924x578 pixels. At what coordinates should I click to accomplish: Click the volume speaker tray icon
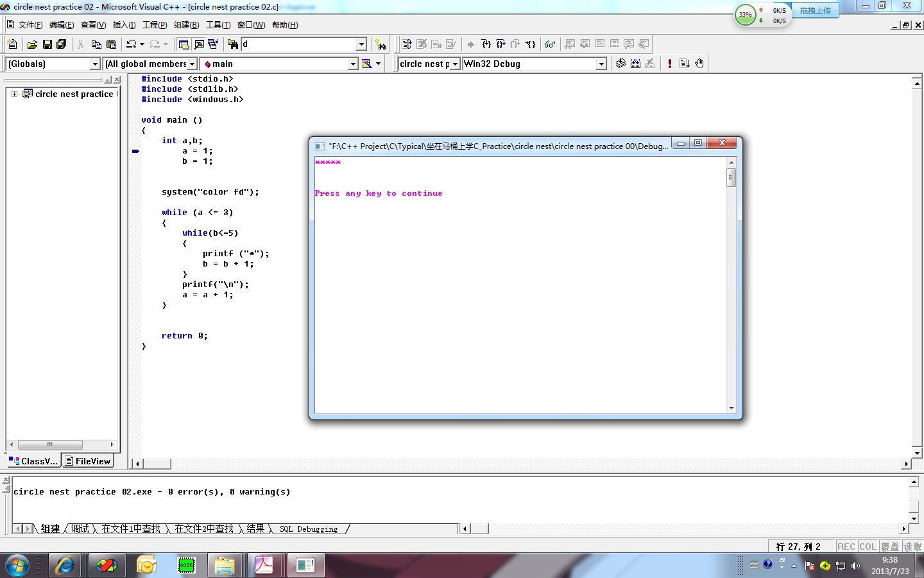855,566
